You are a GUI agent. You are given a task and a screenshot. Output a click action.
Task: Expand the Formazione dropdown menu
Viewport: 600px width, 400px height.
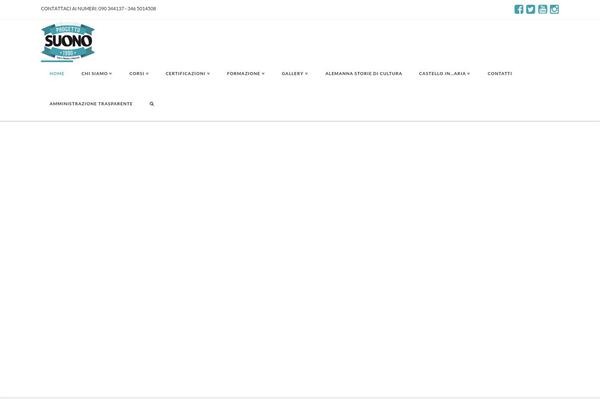click(x=245, y=73)
